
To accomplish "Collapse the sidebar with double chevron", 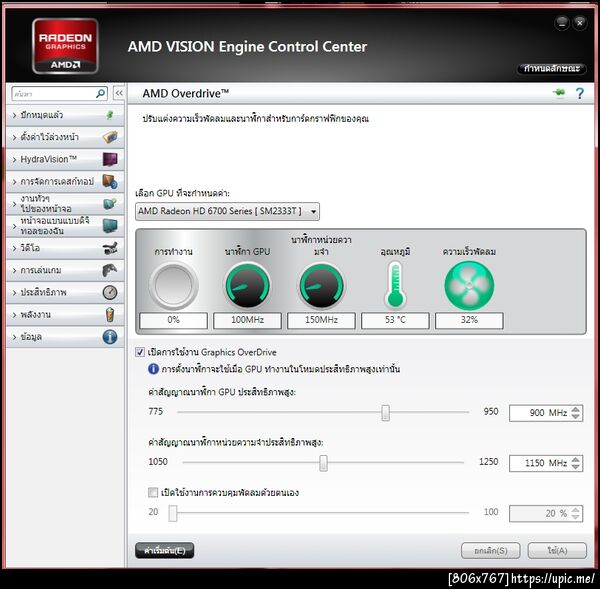I will pos(119,93).
